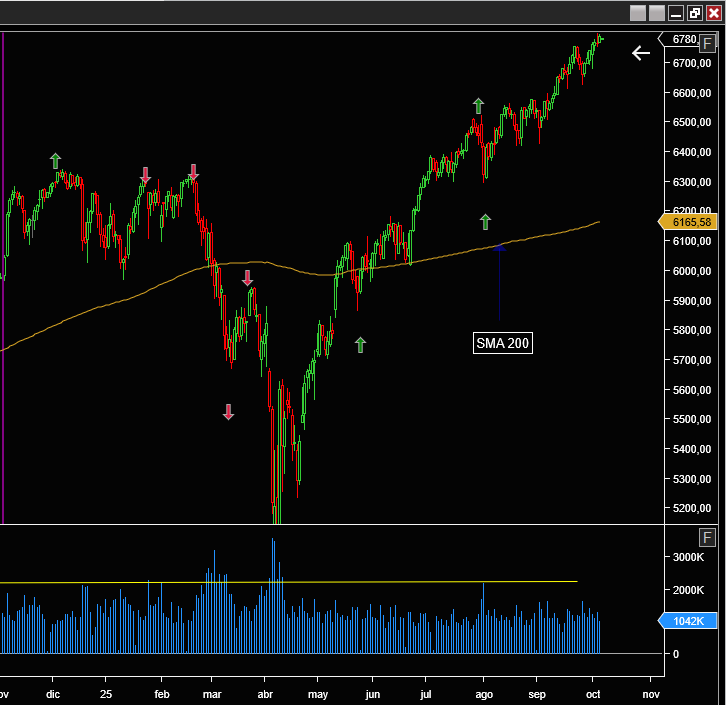726x705 pixels.
Task: Minimize the chart window
Action: pos(676,13)
